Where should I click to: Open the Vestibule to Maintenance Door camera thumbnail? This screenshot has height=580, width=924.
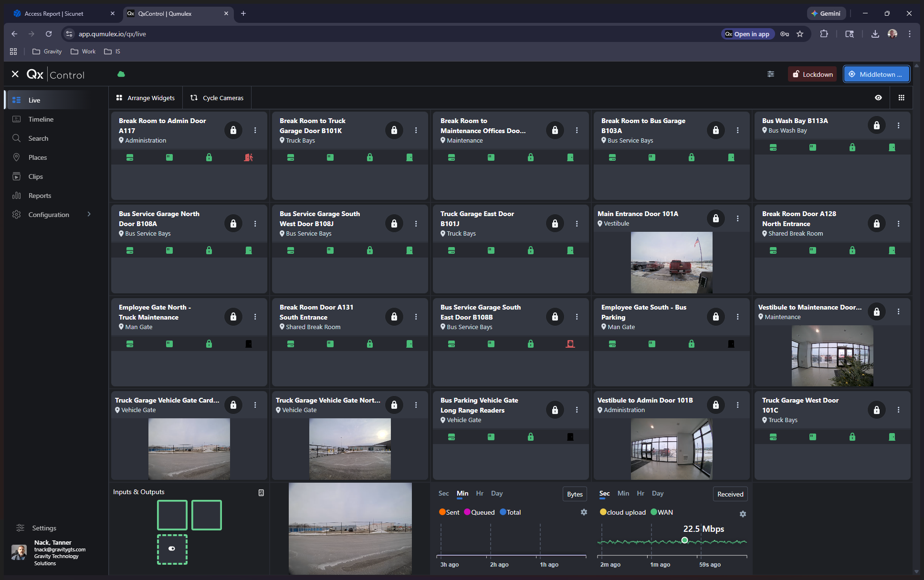[x=832, y=356]
